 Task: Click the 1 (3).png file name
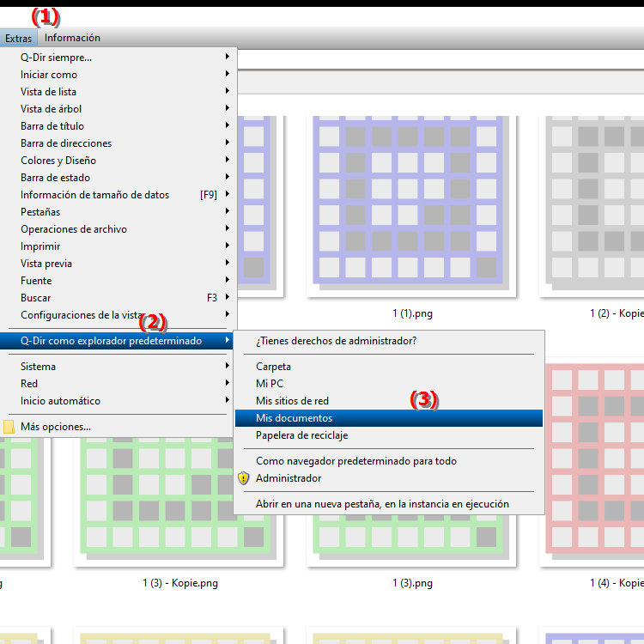(x=412, y=583)
